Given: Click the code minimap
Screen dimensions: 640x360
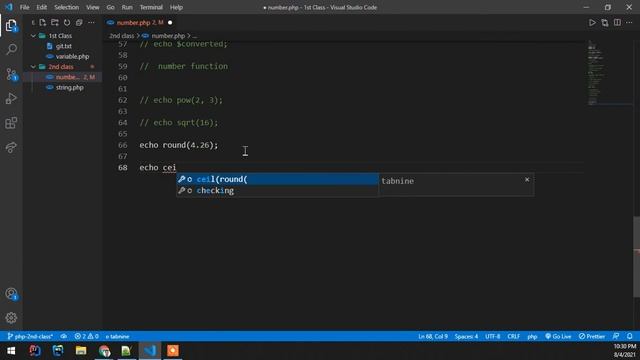Looking at the screenshot, I should (x=610, y=73).
